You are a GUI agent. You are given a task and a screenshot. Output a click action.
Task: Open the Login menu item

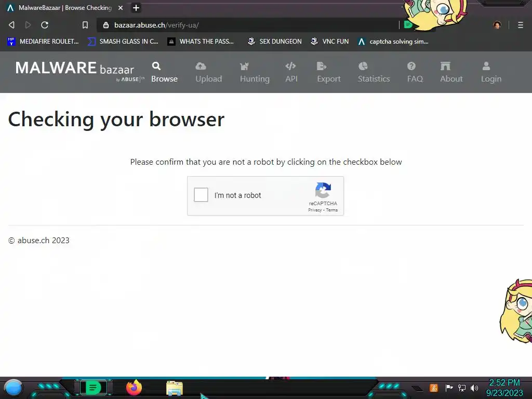[491, 72]
